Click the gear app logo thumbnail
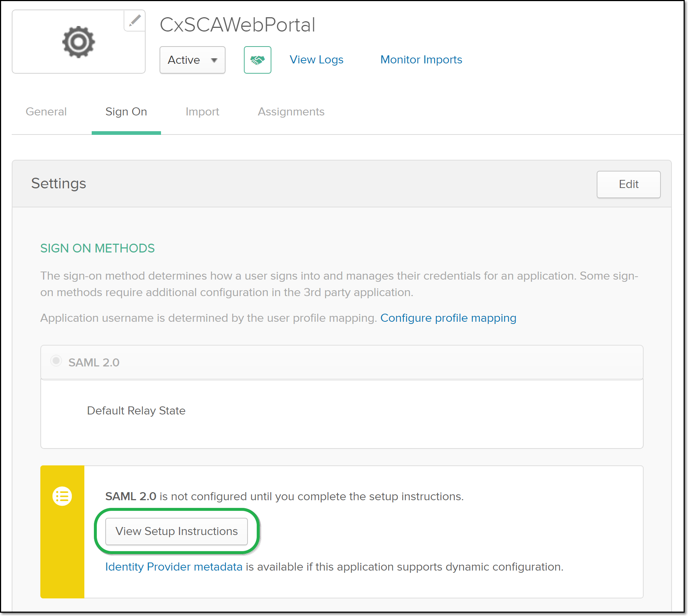688x616 pixels. coord(78,42)
